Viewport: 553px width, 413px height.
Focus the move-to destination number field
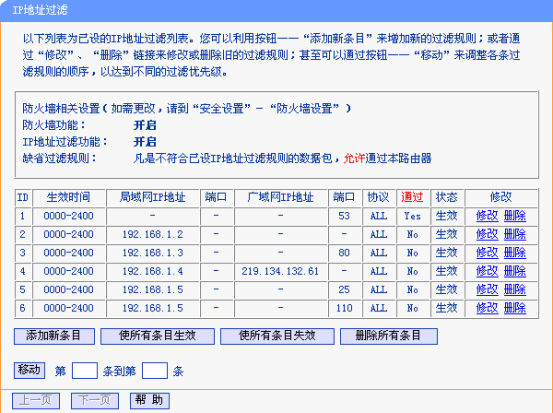click(154, 371)
